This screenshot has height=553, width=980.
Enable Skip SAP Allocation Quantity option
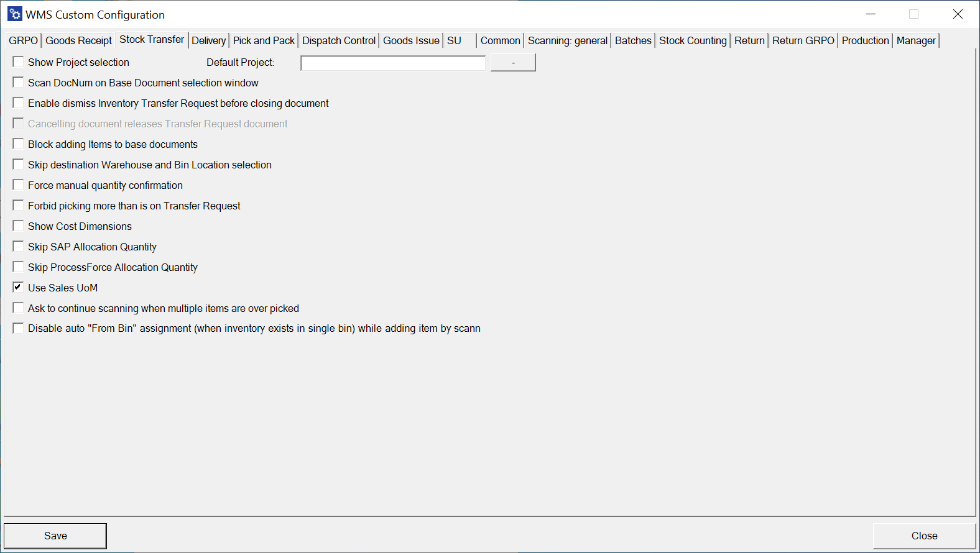click(x=19, y=247)
